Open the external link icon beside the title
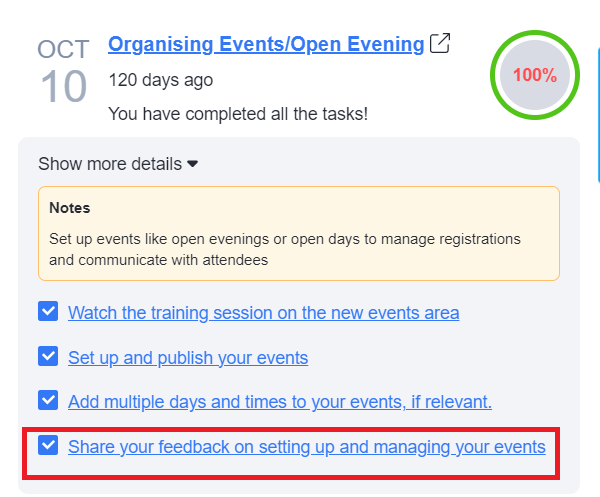The image size is (600, 497). click(x=439, y=44)
